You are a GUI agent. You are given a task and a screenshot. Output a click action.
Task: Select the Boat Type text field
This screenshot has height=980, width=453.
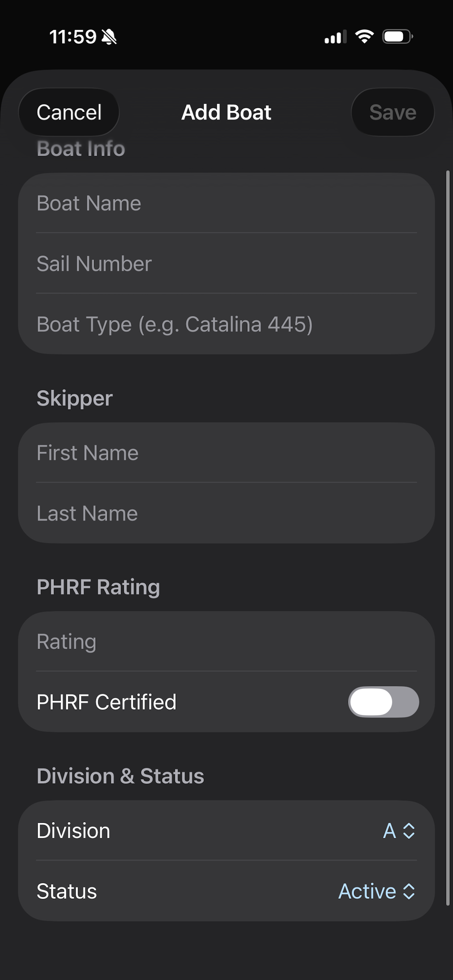click(x=226, y=324)
